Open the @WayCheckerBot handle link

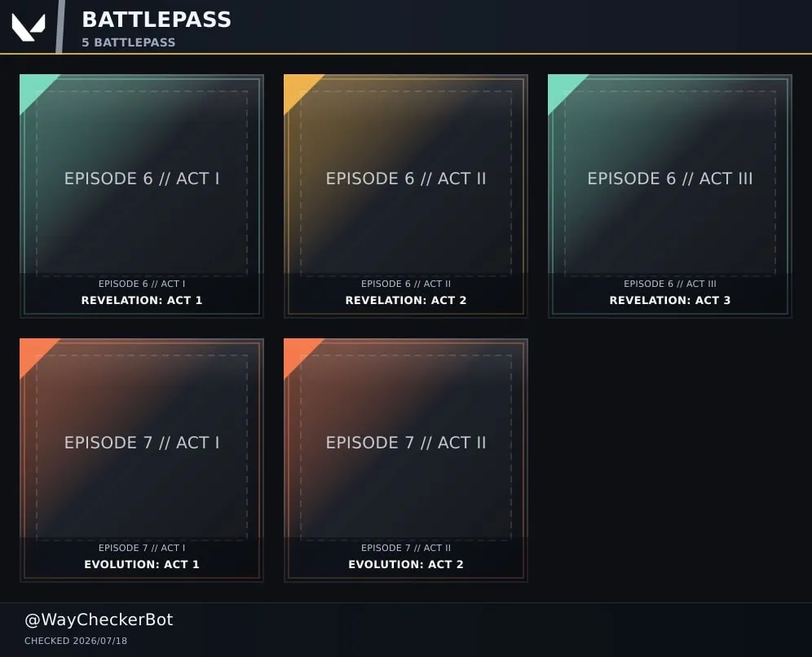tap(99, 620)
